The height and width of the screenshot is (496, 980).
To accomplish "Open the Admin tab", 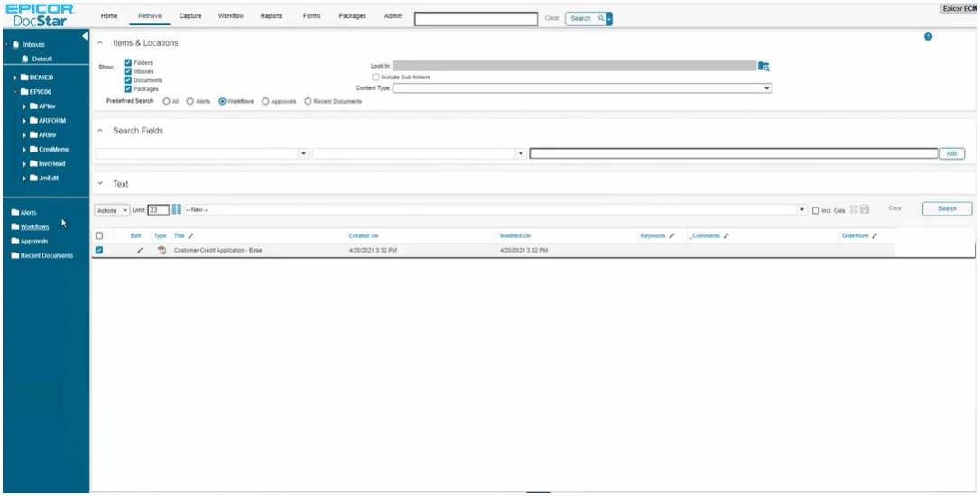I will 393,16.
